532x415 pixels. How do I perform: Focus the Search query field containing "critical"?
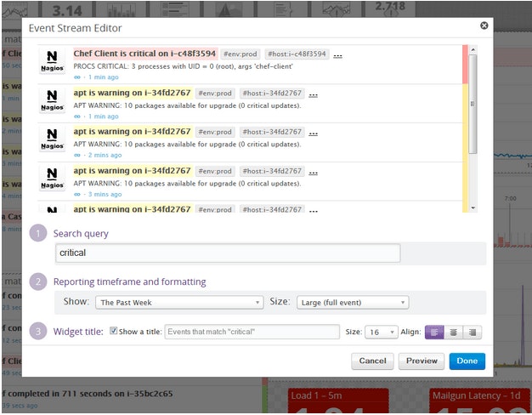pyautogui.click(x=227, y=253)
